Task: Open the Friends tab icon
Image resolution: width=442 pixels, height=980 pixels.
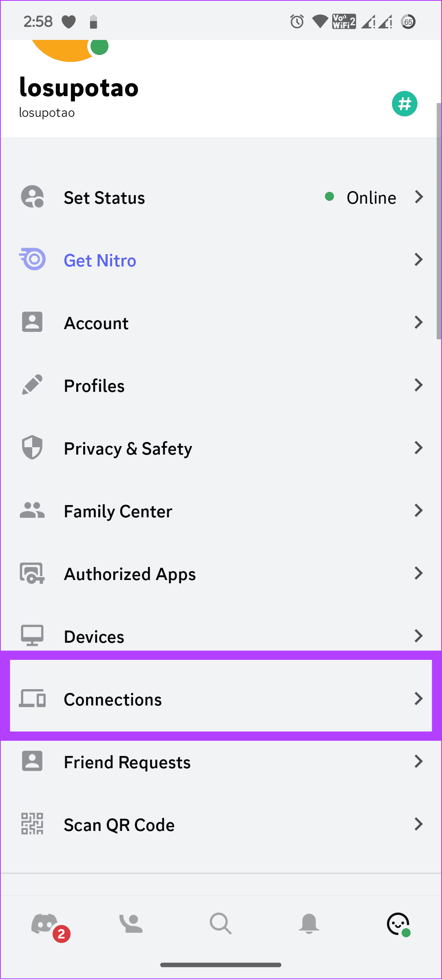Action: [x=131, y=924]
